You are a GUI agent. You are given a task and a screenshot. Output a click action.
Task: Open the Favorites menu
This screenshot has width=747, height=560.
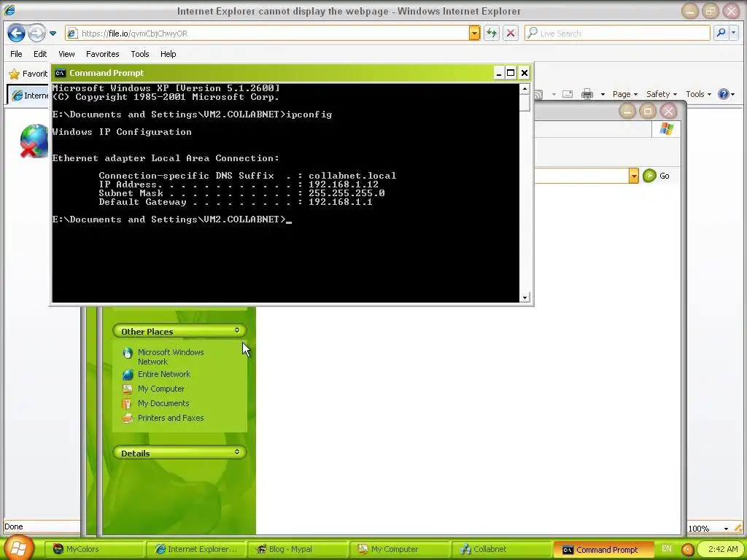[102, 54]
